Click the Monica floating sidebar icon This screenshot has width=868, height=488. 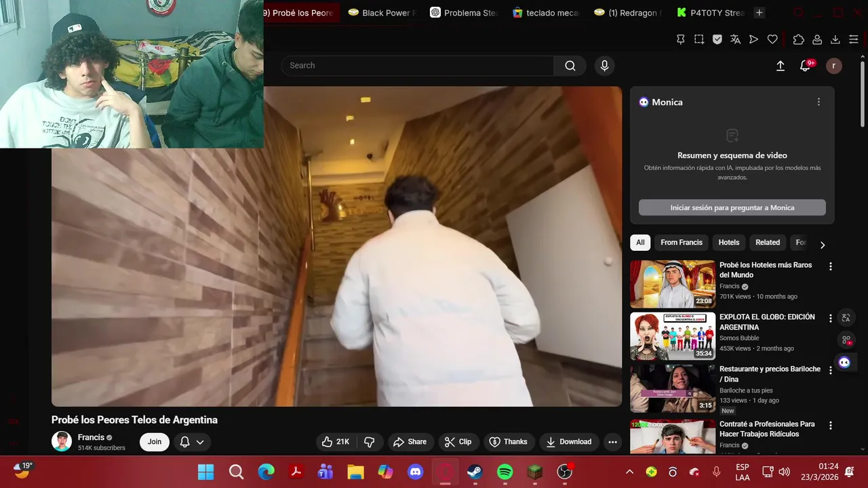[844, 362]
